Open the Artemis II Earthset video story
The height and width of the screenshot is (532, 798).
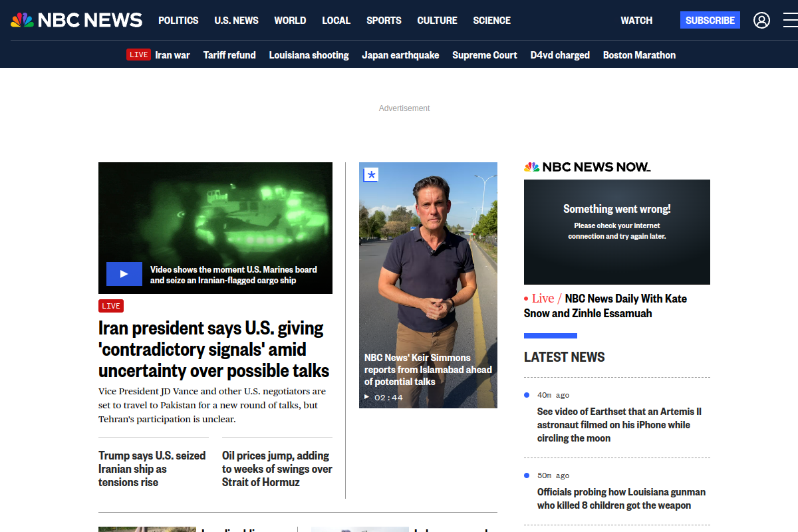tap(619, 425)
